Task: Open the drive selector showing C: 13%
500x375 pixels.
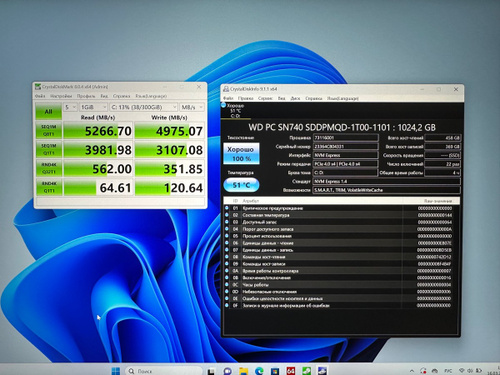Action: [x=144, y=107]
